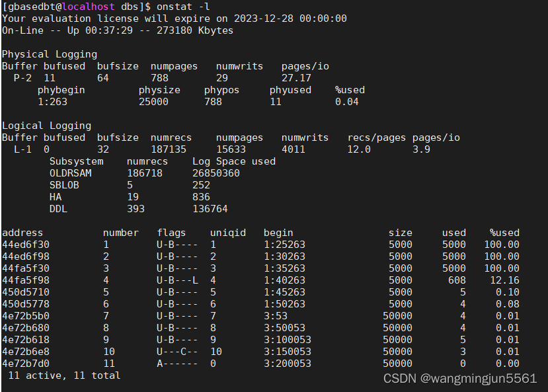Viewport: 548px width, 392px height.
Task: Click the %used value '12.16'
Action: click(x=504, y=280)
